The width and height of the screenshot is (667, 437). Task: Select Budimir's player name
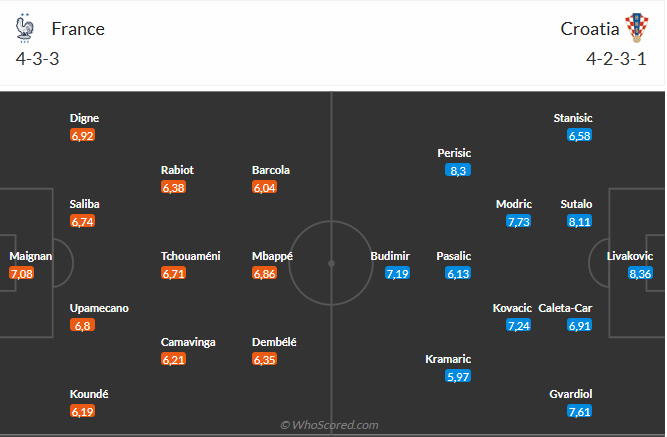point(390,256)
